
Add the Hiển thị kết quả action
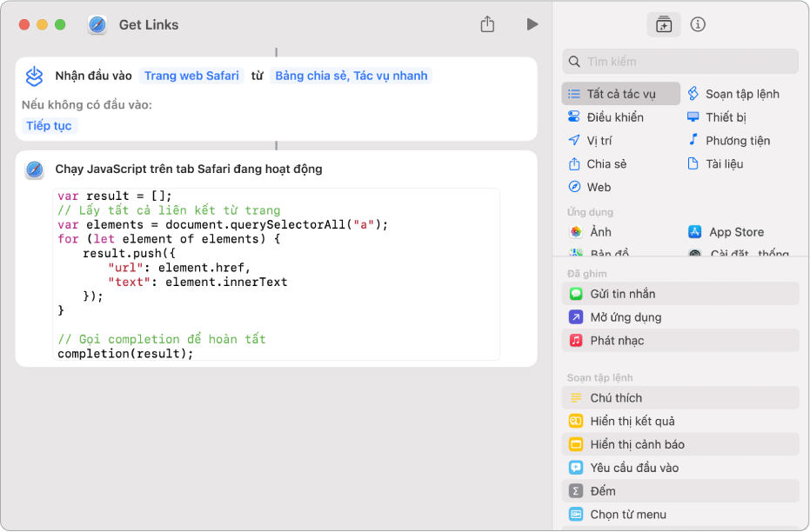click(x=680, y=421)
